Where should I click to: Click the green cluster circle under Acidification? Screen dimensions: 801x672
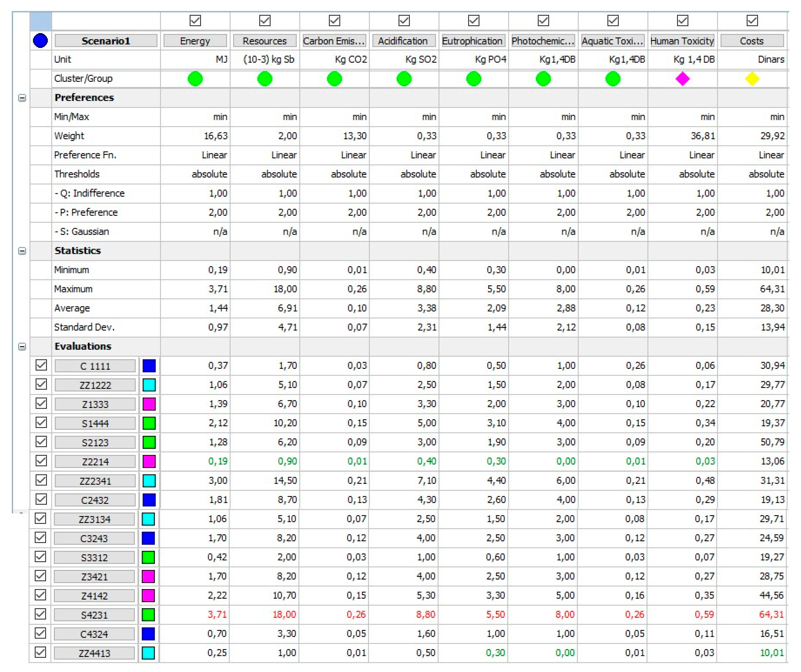pos(404,79)
